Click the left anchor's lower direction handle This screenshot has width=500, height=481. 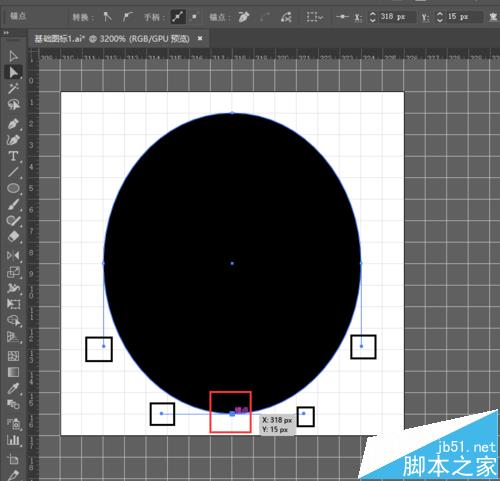104,346
